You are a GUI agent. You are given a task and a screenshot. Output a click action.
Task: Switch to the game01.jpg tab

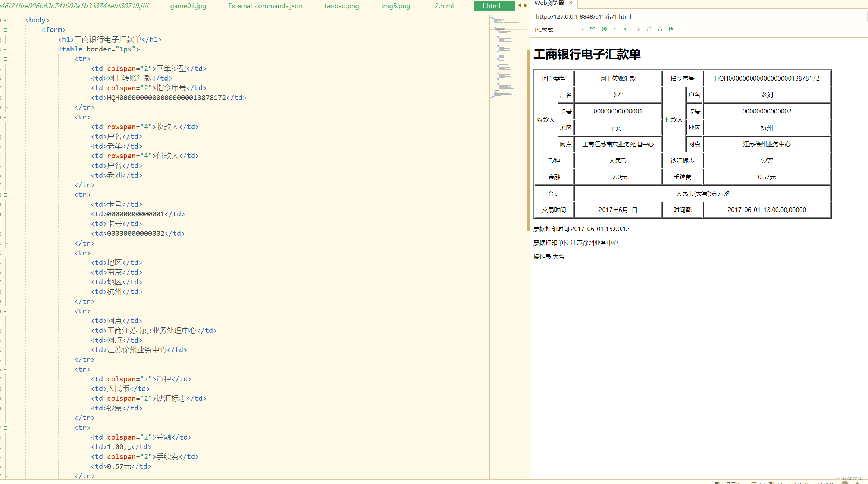[x=188, y=6]
